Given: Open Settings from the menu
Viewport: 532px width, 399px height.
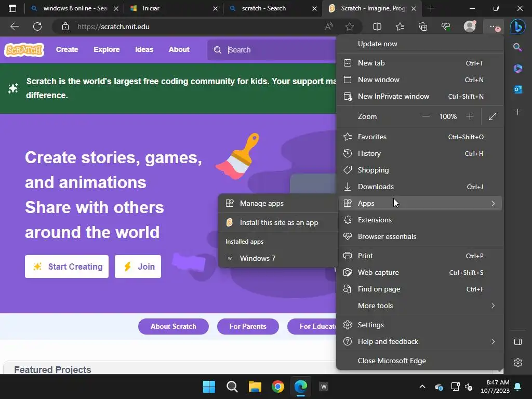Looking at the screenshot, I should click(420, 325).
